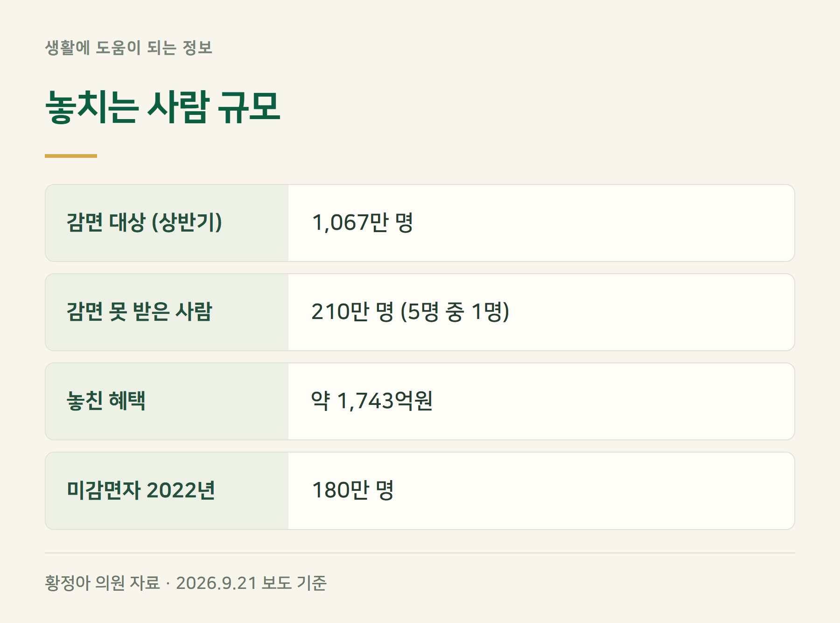Select the subtitle 생활에 도움이 되는 정보
Viewport: 840px width, 623px height.
pos(129,48)
